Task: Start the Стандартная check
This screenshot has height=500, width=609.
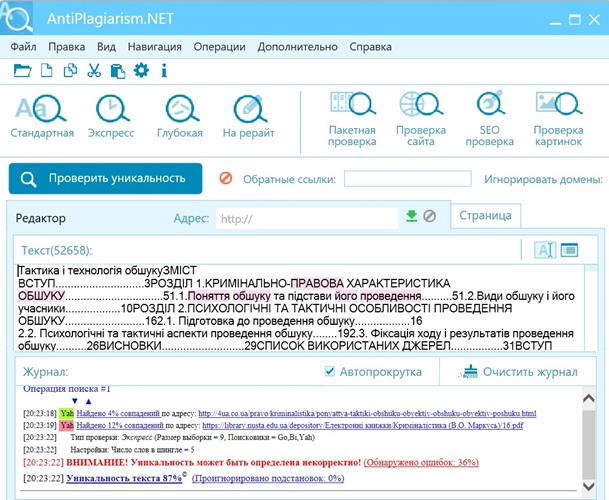Action: (x=42, y=117)
